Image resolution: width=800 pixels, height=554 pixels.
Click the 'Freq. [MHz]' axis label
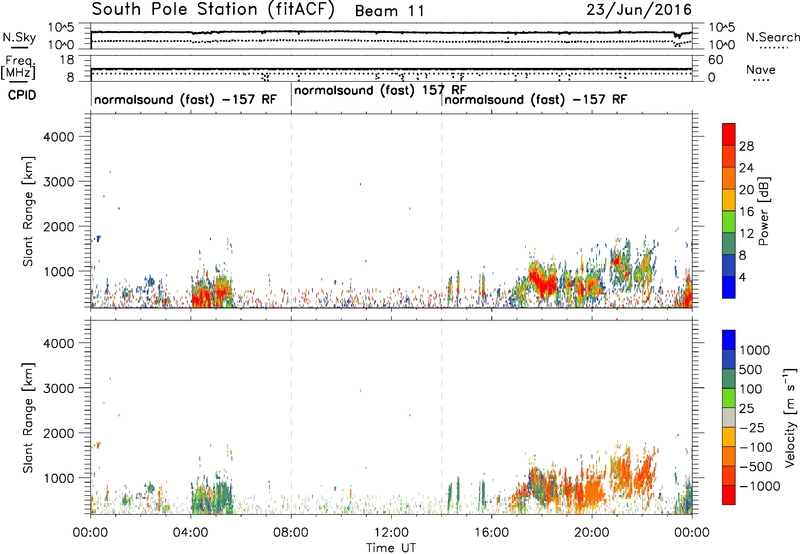pyautogui.click(x=19, y=67)
